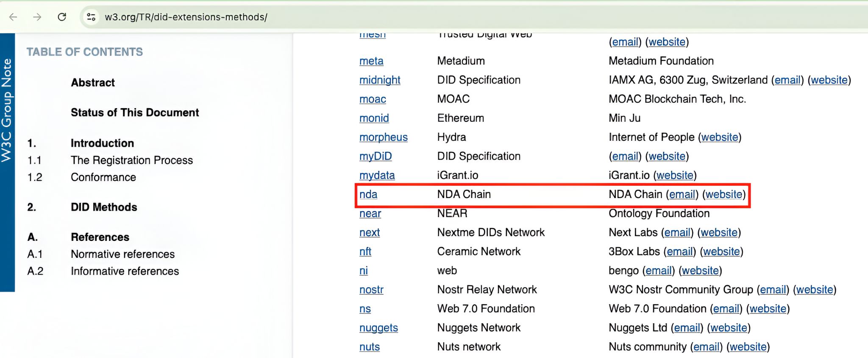Image resolution: width=868 pixels, height=358 pixels.
Task: Open A.2 Informative references
Action: [x=125, y=271]
